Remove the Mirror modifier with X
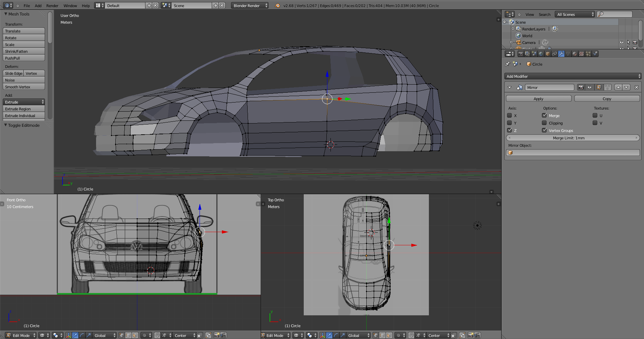The height and width of the screenshot is (339, 644). point(636,87)
